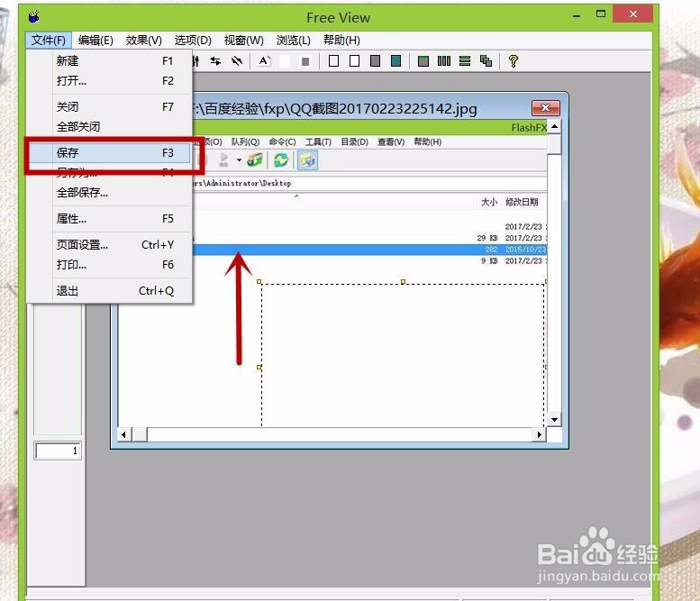This screenshot has height=601, width=700.
Task: Click the document's horizontal scrollbar thumb
Action: click(140, 434)
